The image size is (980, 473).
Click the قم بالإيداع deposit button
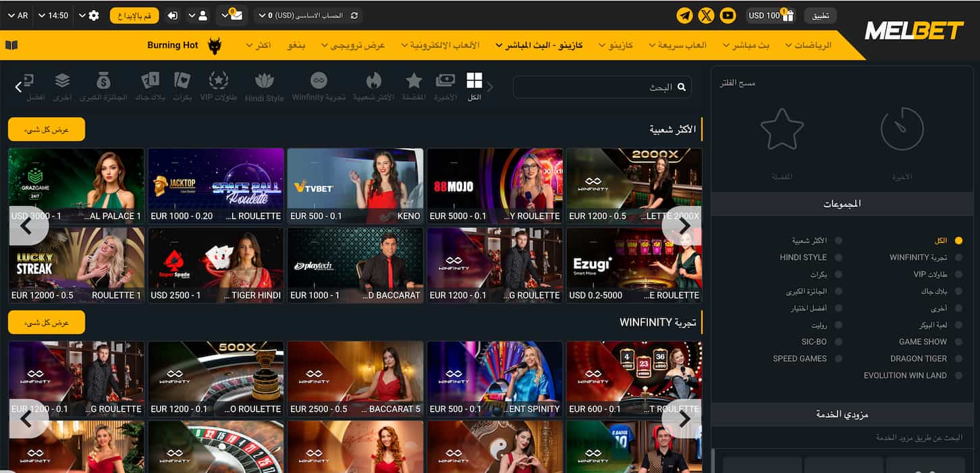pos(134,15)
